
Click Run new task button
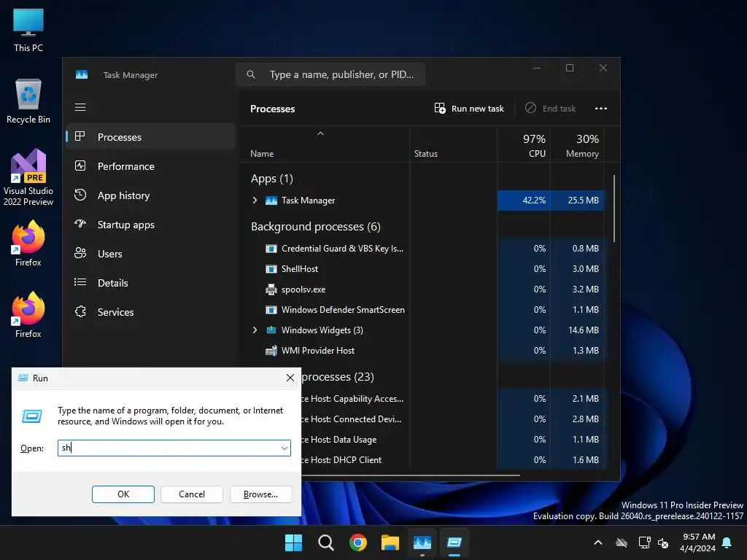[x=469, y=109]
